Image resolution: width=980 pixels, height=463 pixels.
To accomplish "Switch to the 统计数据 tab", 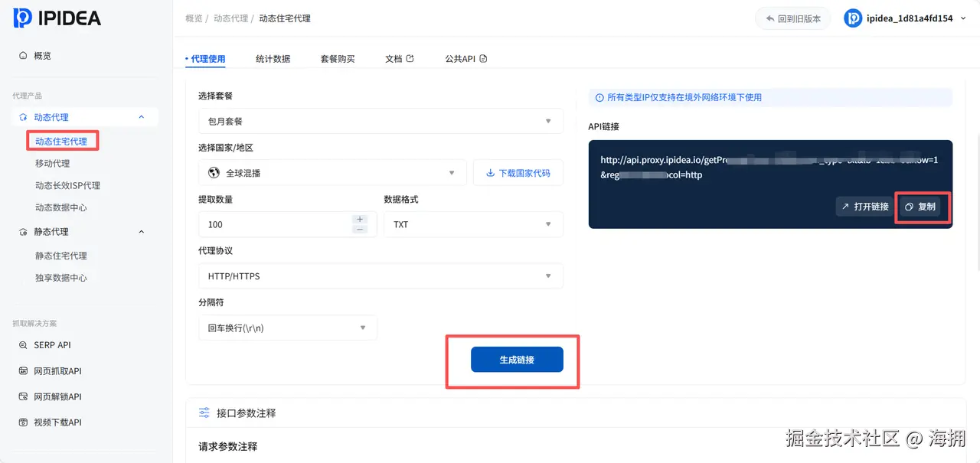I will click(x=273, y=59).
